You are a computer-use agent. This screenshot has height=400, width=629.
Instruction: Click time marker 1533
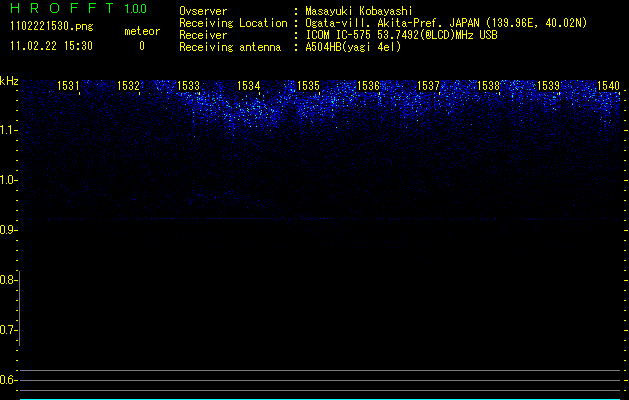pos(189,86)
